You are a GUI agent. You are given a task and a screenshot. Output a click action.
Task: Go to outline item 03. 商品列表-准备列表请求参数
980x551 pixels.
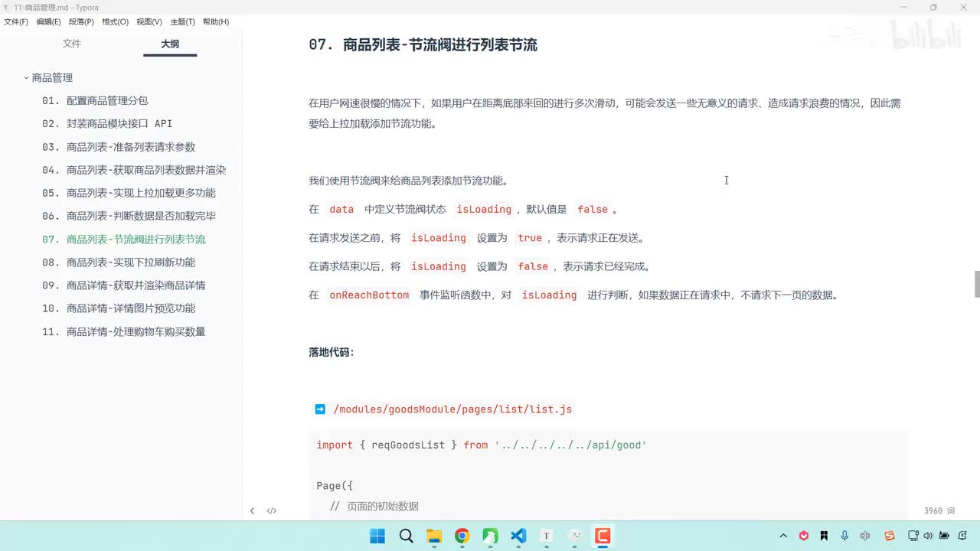[x=119, y=147]
